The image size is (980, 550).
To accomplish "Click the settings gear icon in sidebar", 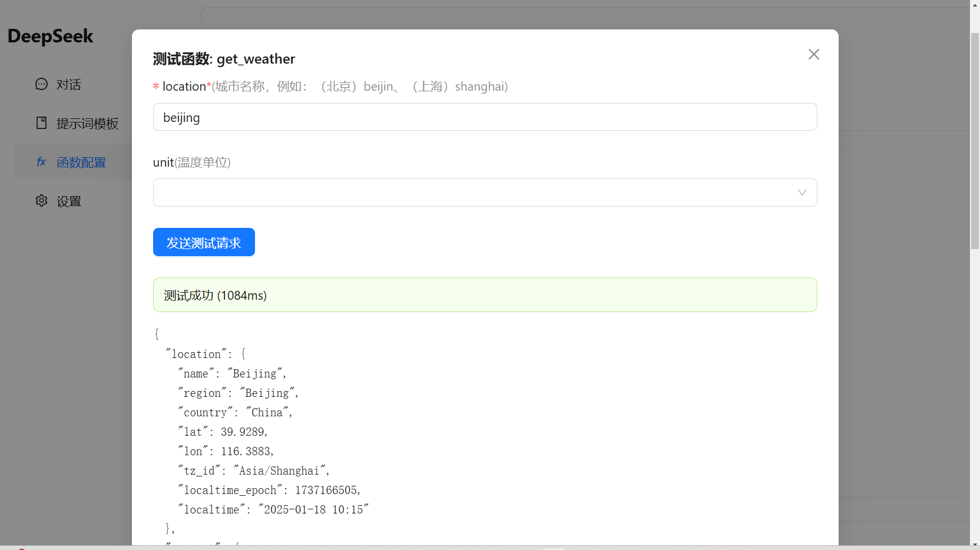I will pos(41,201).
